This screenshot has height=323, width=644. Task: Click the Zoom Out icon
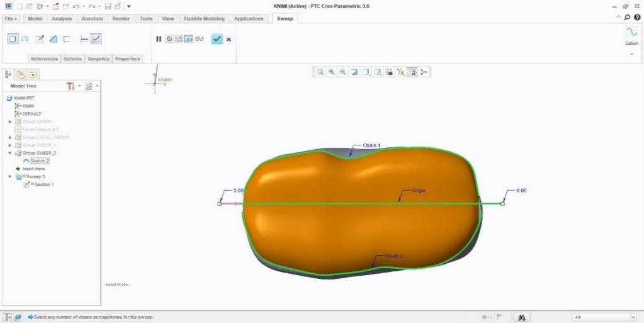pos(343,72)
